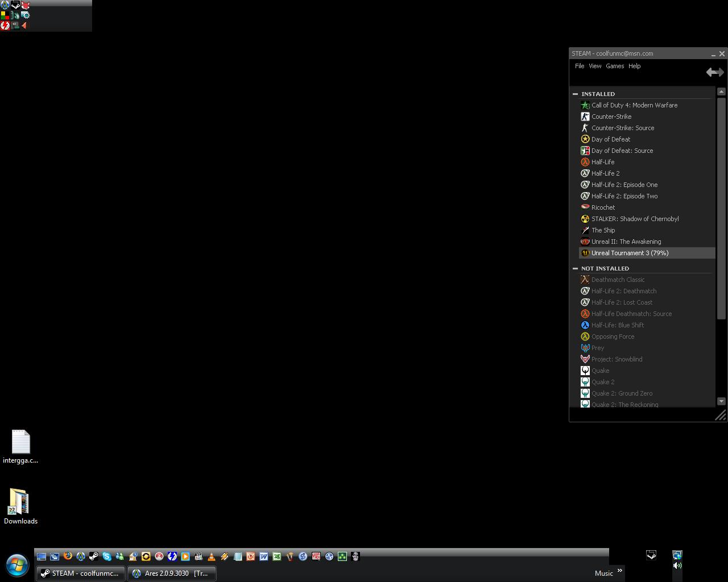Click the Switch Between Windows icon

pyautogui.click(x=55, y=556)
